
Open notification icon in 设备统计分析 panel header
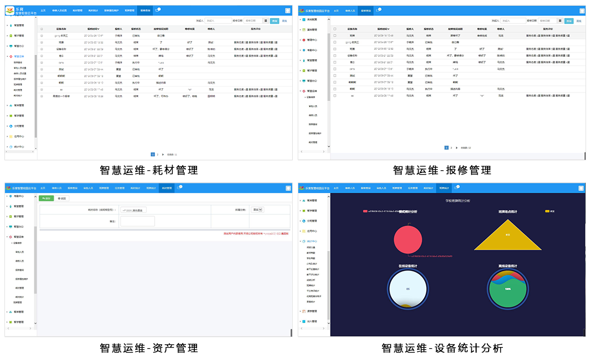(x=457, y=187)
